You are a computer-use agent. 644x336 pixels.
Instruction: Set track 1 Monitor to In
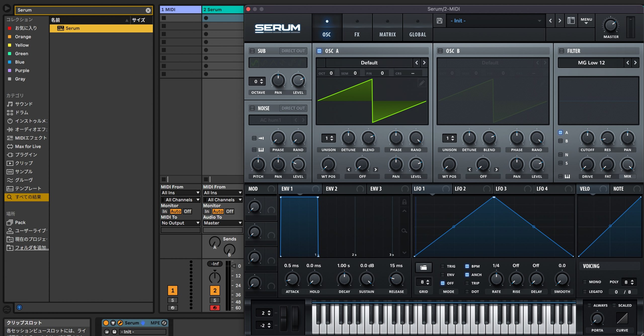click(165, 211)
